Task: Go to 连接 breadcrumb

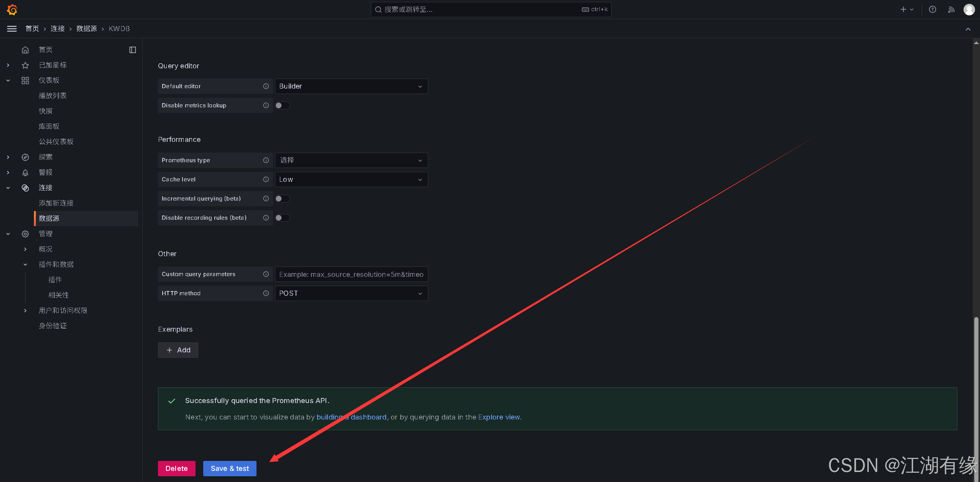Action: point(58,29)
